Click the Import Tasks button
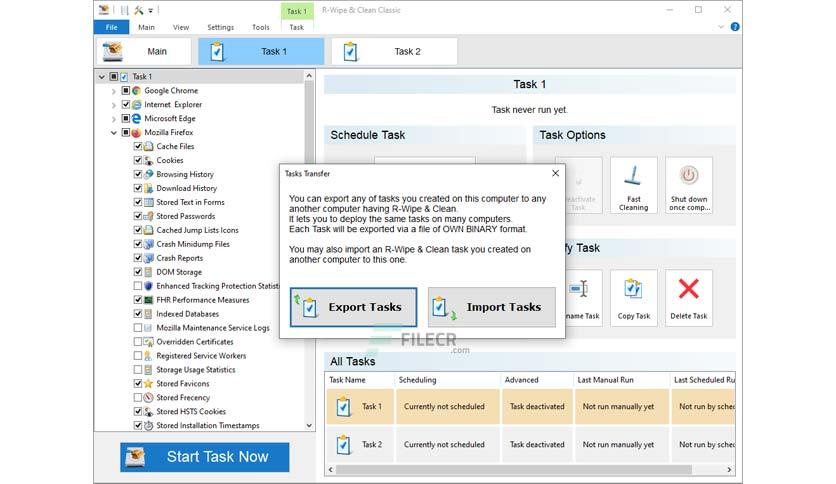Image resolution: width=836 pixels, height=484 pixels. tap(491, 307)
